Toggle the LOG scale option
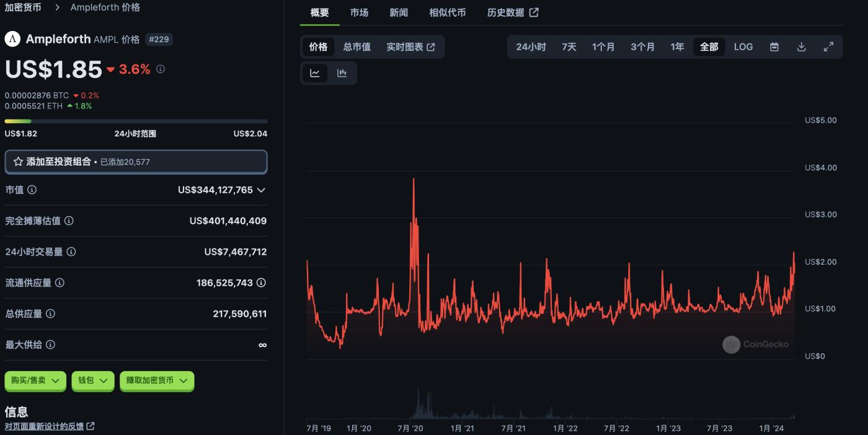This screenshot has height=435, width=868. (x=743, y=47)
